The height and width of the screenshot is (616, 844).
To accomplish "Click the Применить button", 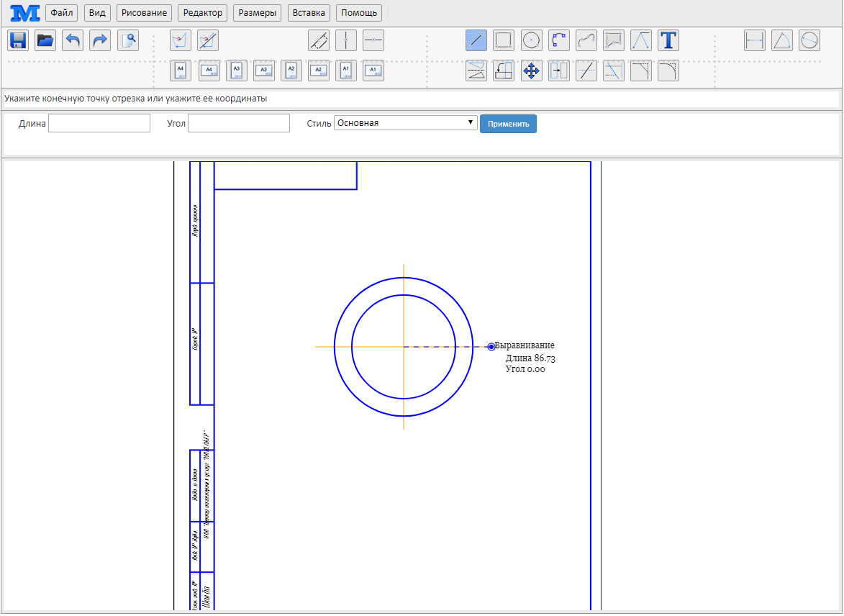I will (x=508, y=124).
